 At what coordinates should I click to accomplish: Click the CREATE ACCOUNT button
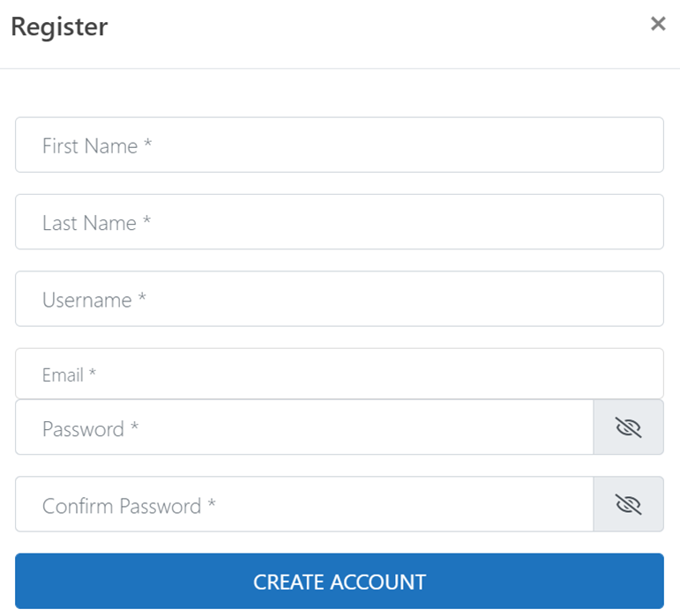point(340,581)
